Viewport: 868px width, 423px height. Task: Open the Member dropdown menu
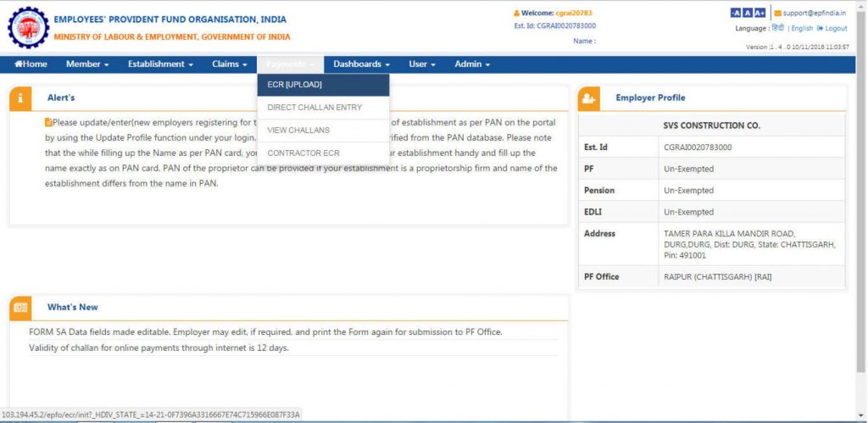(x=87, y=64)
